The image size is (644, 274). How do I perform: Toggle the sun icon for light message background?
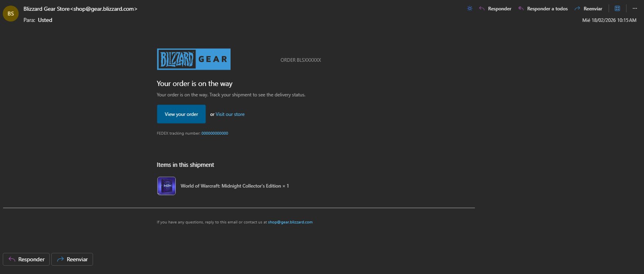point(469,8)
